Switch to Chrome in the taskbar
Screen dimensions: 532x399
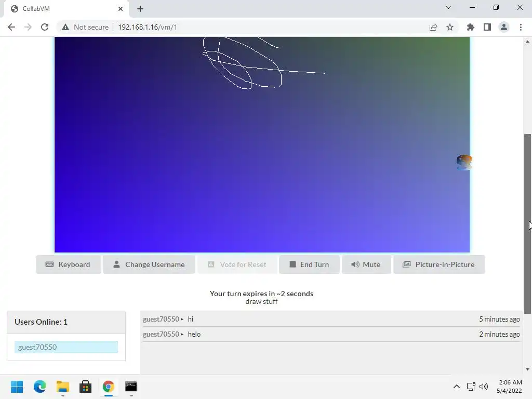108,387
